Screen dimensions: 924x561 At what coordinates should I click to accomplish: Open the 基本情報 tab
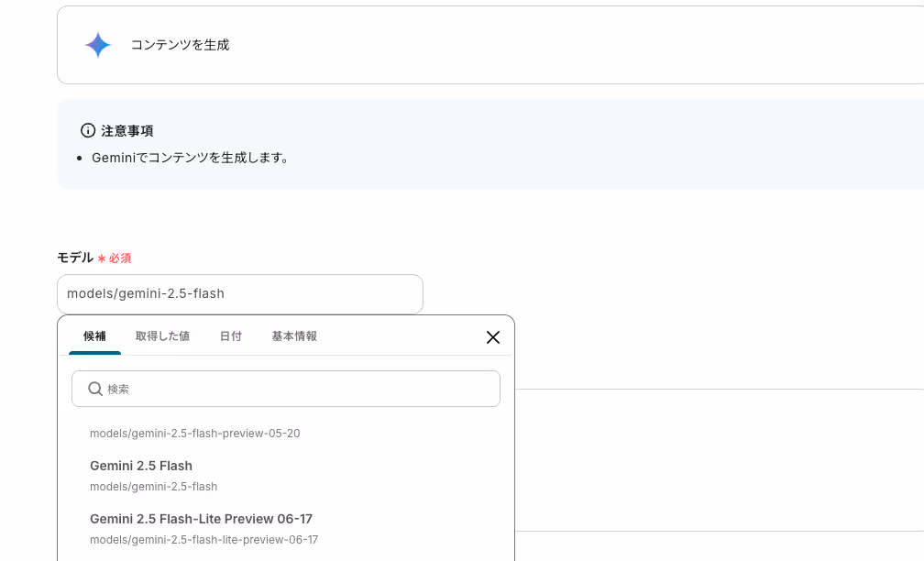pos(294,335)
